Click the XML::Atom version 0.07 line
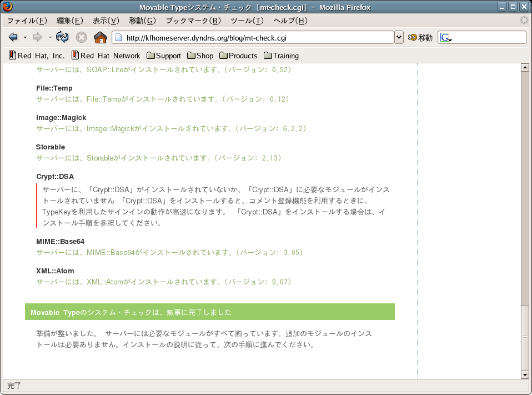The height and width of the screenshot is (395, 532). coord(164,282)
